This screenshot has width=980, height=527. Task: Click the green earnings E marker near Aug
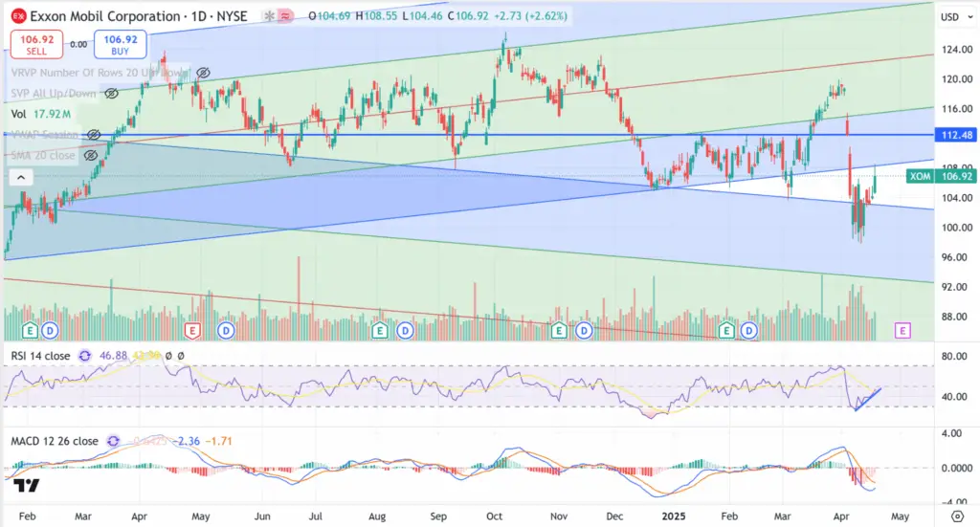[x=379, y=330]
